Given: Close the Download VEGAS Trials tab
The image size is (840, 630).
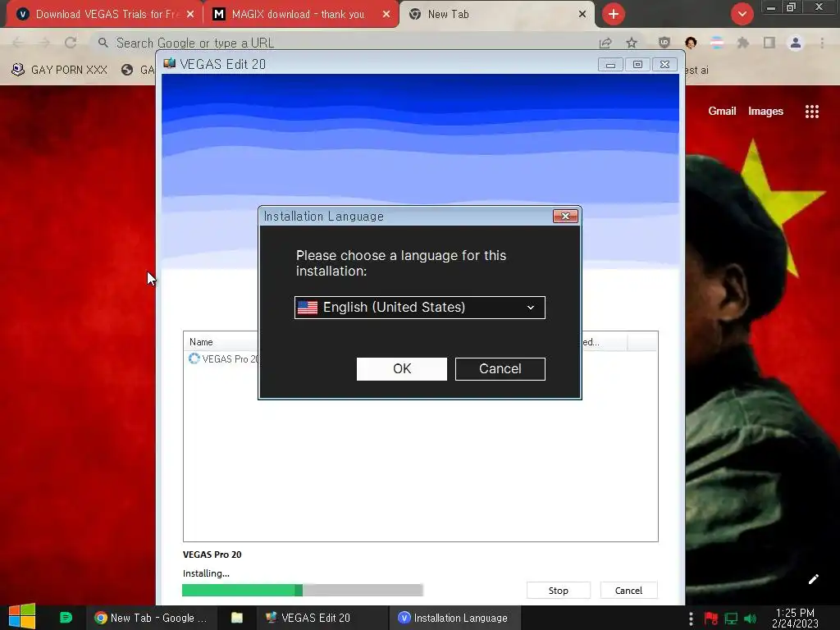Looking at the screenshot, I should tap(190, 15).
